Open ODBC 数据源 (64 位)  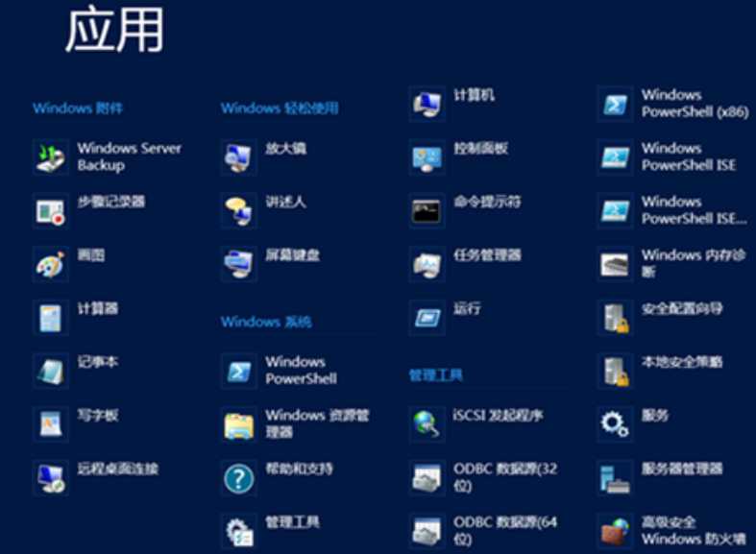click(483, 531)
